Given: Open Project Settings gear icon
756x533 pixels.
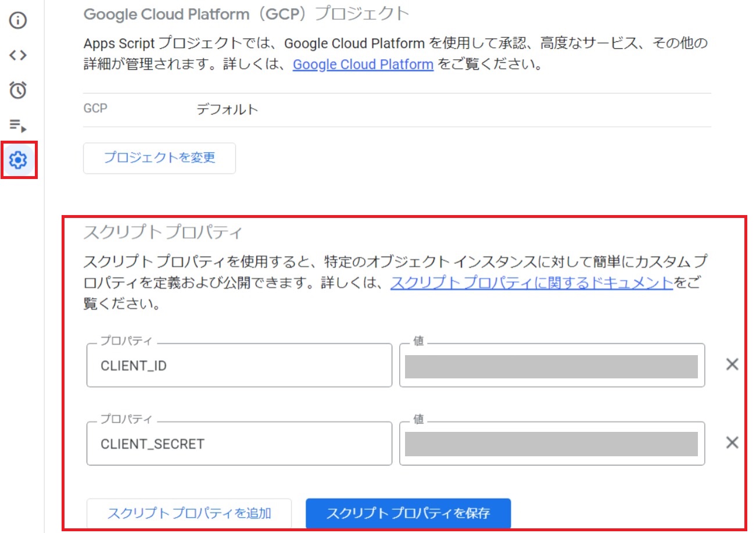Looking at the screenshot, I should pos(19,159).
